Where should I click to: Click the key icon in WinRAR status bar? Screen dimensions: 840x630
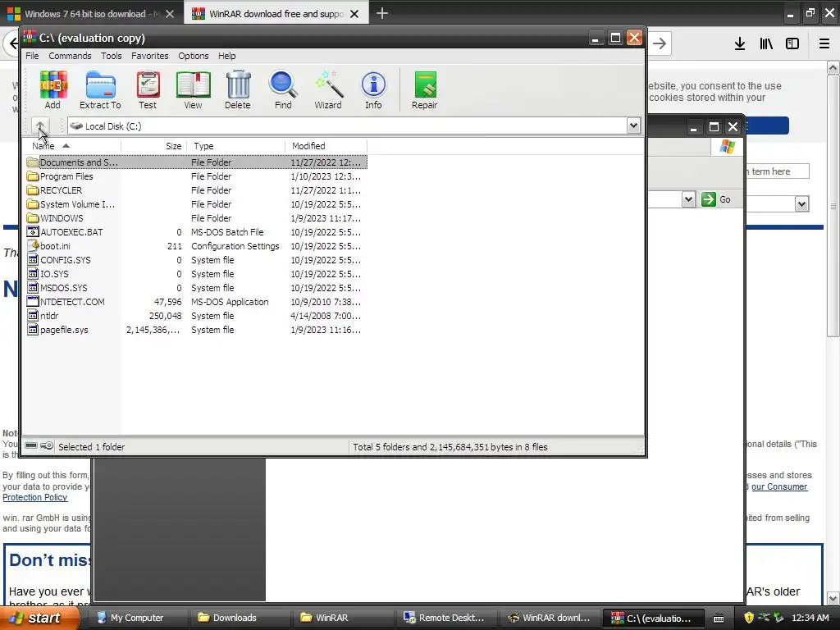47,445
